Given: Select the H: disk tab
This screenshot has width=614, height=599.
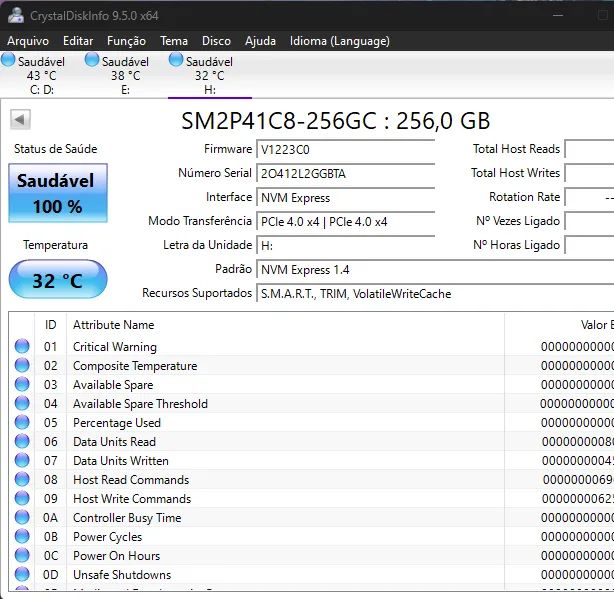Looking at the screenshot, I should tap(209, 75).
